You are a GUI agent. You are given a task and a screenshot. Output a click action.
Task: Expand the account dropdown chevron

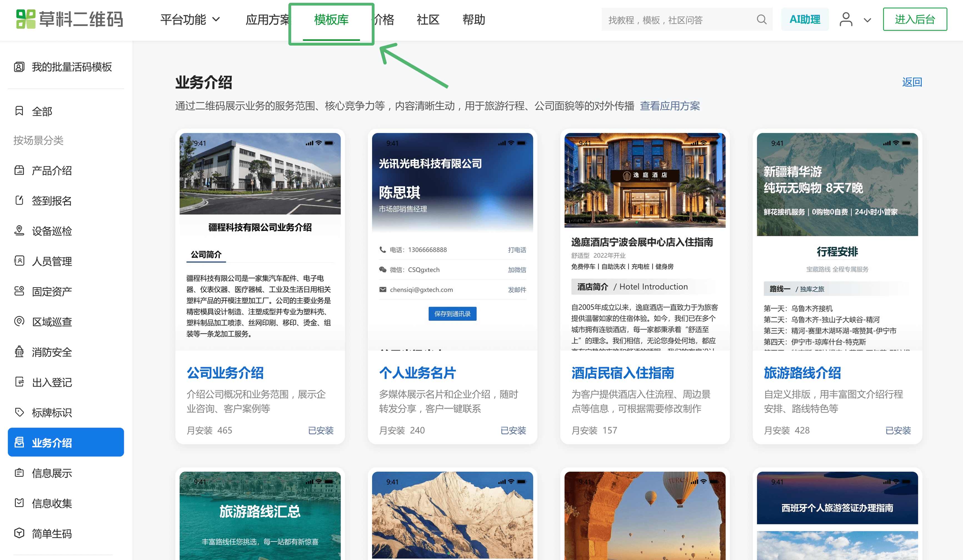tap(867, 20)
